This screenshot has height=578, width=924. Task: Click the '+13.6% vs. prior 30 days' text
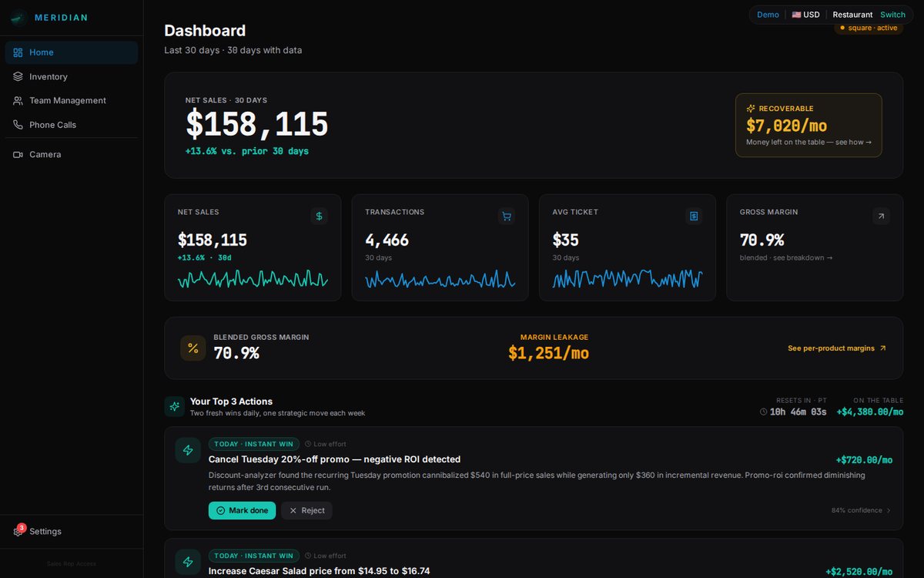pos(247,151)
